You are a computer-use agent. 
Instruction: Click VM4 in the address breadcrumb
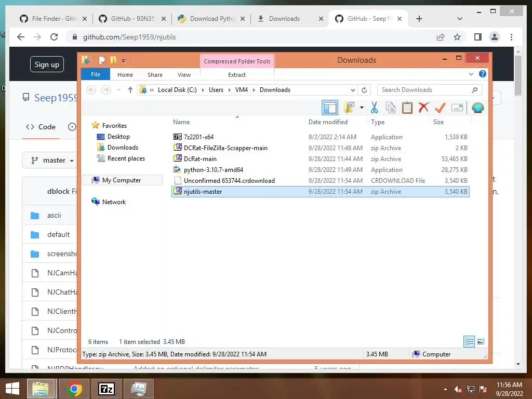point(241,90)
